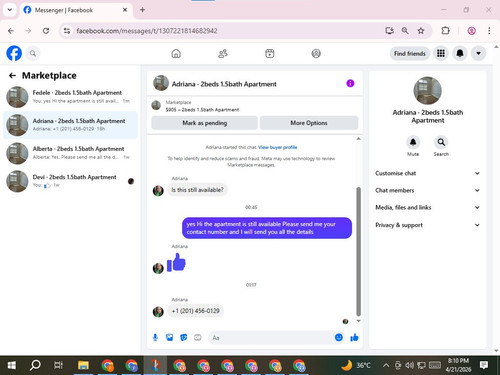Open Chrome profile avatar icon
This screenshot has width=500, height=375.
pyautogui.click(x=471, y=31)
